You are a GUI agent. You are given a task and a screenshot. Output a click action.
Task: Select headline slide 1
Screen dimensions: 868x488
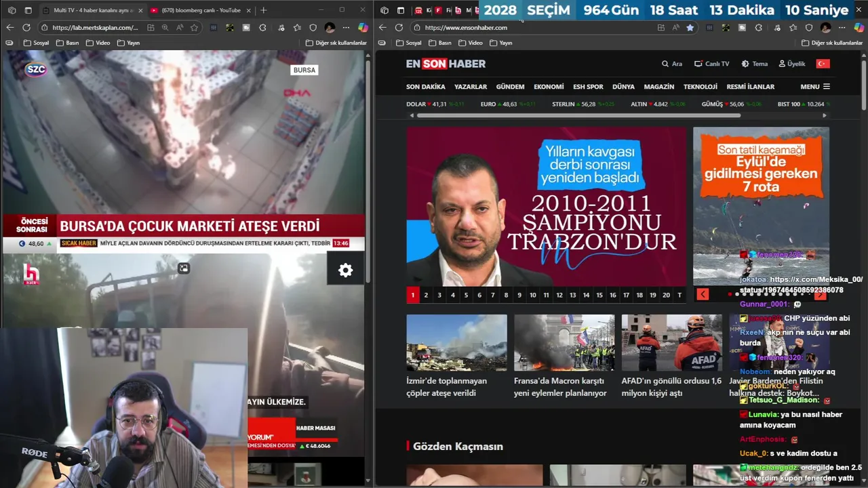[x=413, y=295]
